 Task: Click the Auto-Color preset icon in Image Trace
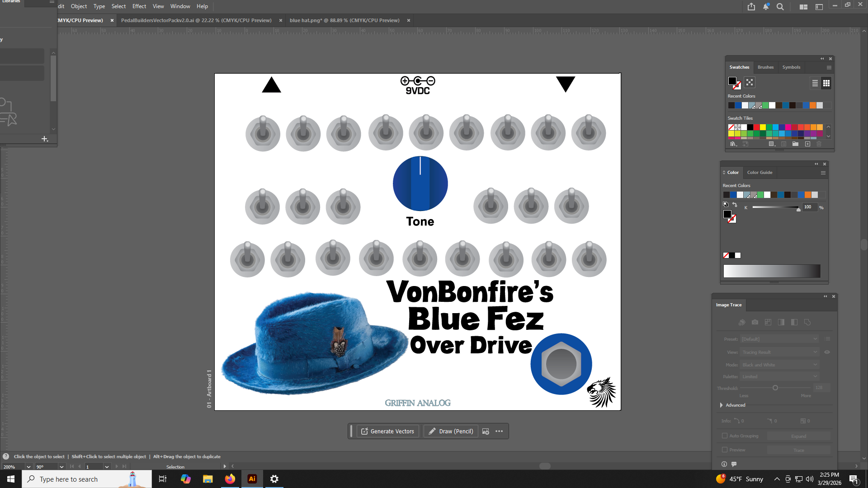tap(742, 322)
